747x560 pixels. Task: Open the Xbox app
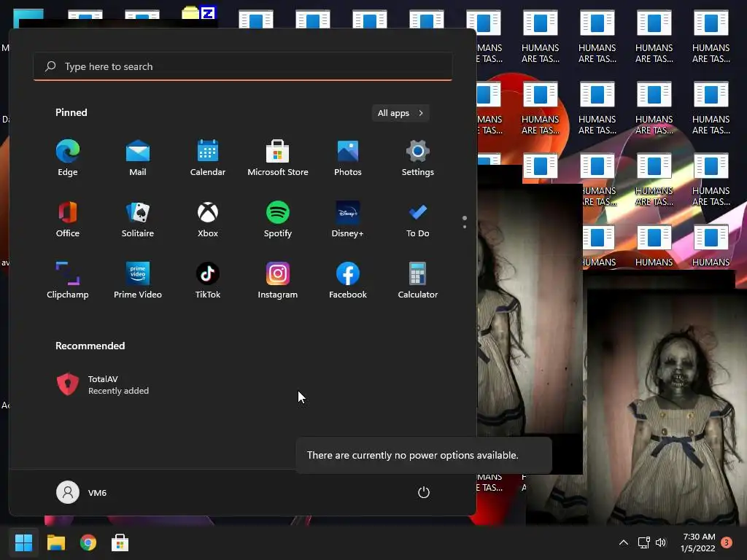coord(208,219)
